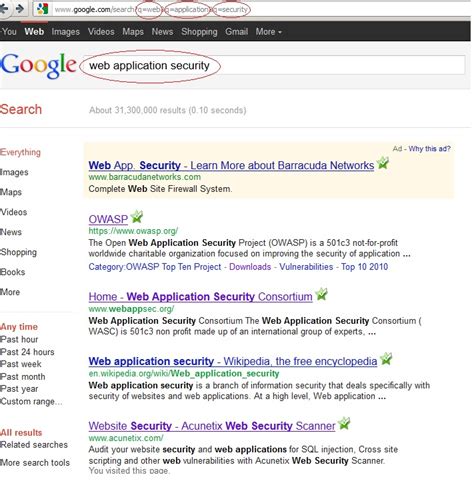
Task: Open More search tools in sidebar
Action: [35, 463]
